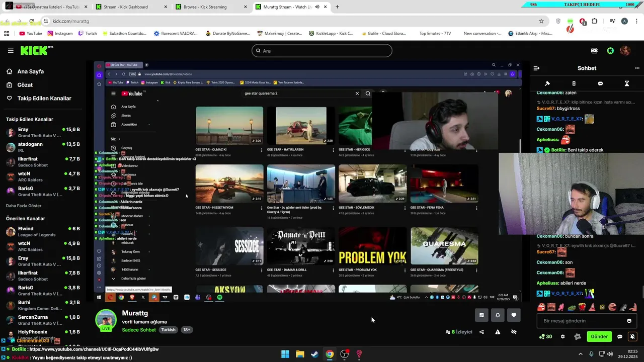644x362 pixels.
Task: Share the stream via share icon
Action: pyautogui.click(x=481, y=332)
